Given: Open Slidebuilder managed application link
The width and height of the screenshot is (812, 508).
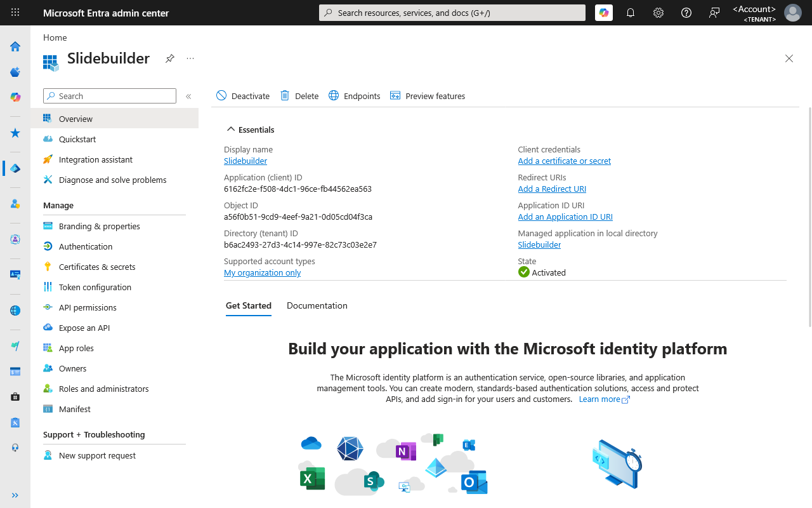Looking at the screenshot, I should pyautogui.click(x=539, y=244).
